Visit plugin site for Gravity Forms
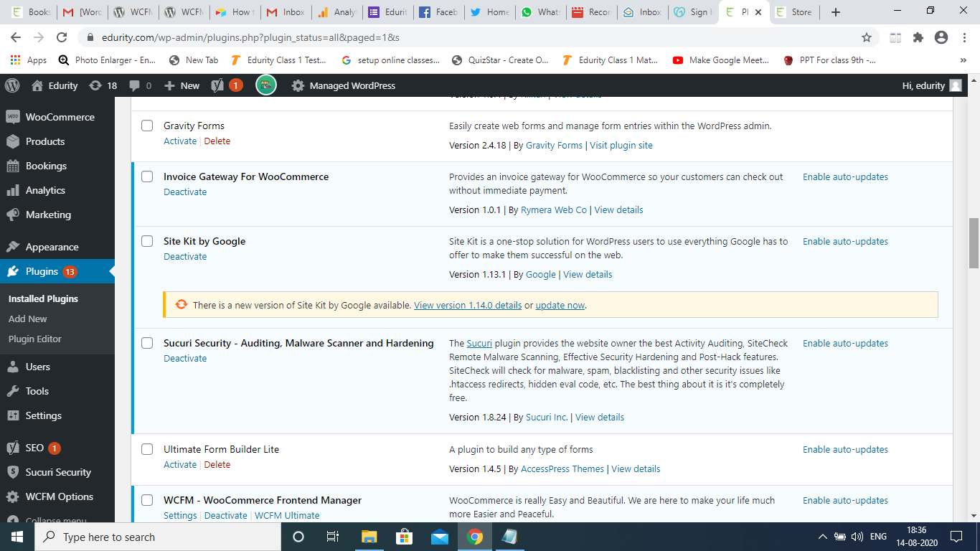980x551 pixels. pos(621,145)
